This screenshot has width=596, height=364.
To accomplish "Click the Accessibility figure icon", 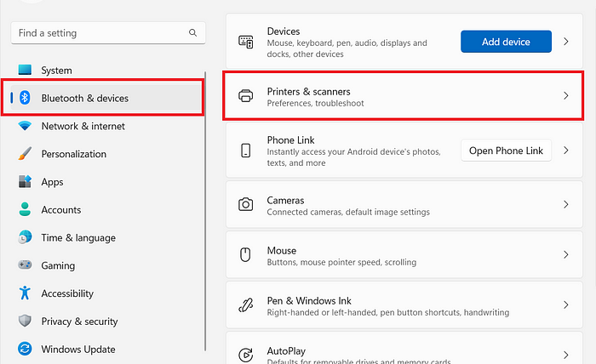I will 25,293.
